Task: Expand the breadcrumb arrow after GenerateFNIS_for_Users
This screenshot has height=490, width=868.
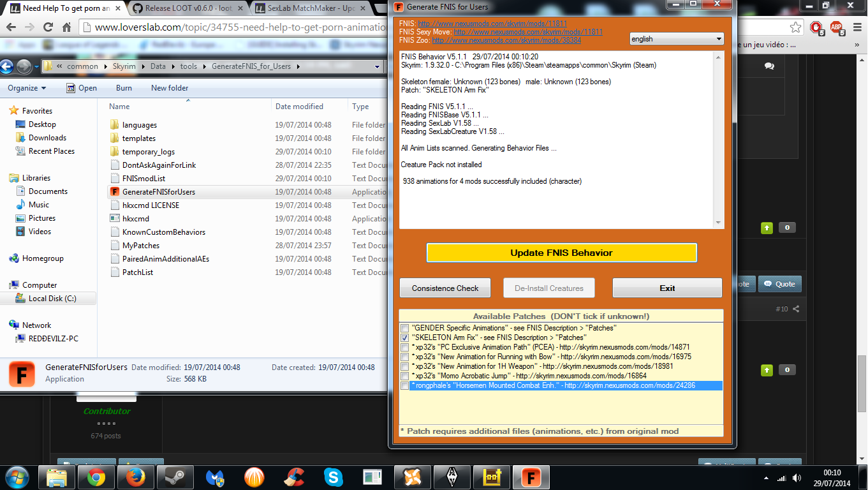Action: point(297,66)
